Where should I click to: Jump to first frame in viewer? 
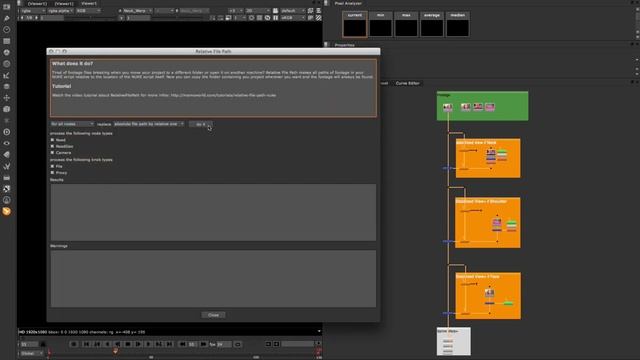pyautogui.click(x=86, y=344)
